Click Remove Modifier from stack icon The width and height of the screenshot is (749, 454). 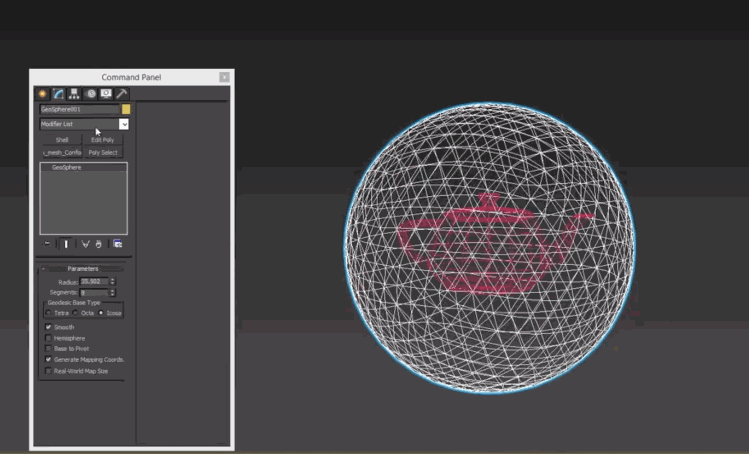pos(98,244)
